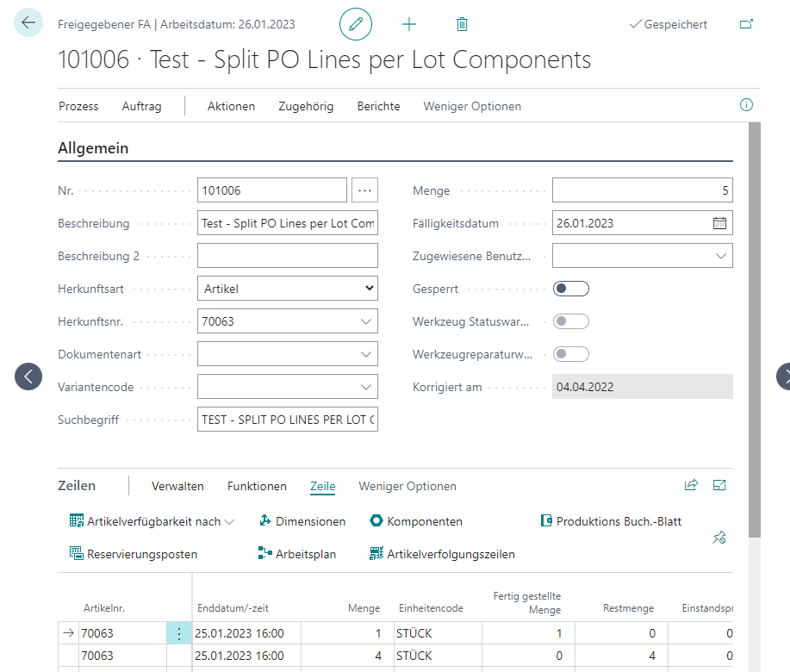Expand Artikelverfügbarkeit nach menu
Screen dimensions: 790x672
[x=152, y=521]
